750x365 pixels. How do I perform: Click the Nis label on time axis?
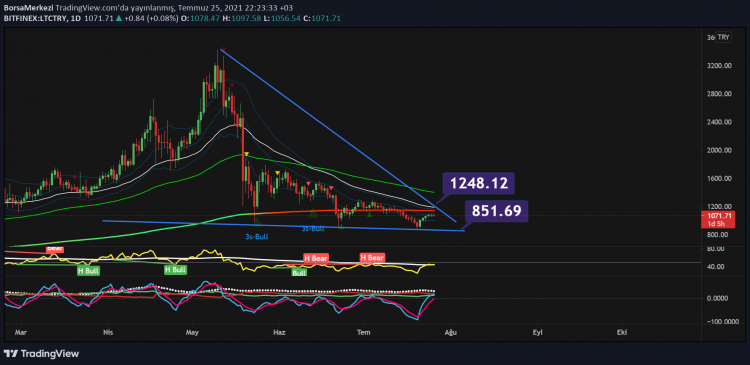108,332
